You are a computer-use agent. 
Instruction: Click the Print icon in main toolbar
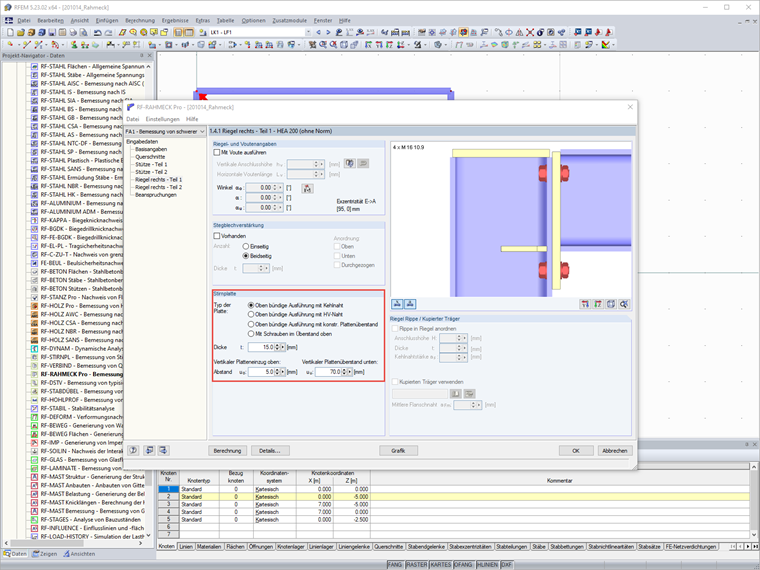tap(73, 32)
